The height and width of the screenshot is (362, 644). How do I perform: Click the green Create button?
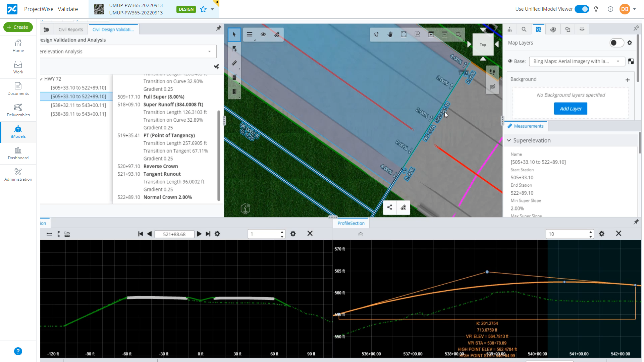pyautogui.click(x=18, y=27)
